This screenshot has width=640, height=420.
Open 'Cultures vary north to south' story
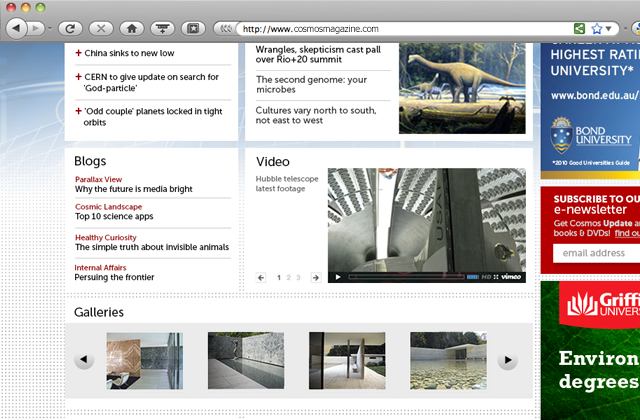pos(316,115)
